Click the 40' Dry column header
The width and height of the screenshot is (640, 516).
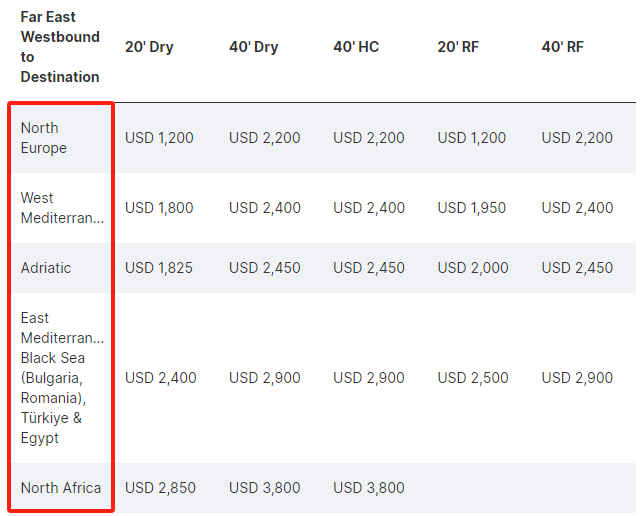(253, 47)
